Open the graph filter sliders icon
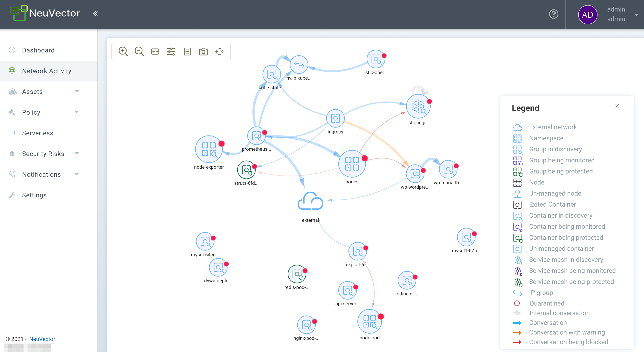 pos(171,52)
